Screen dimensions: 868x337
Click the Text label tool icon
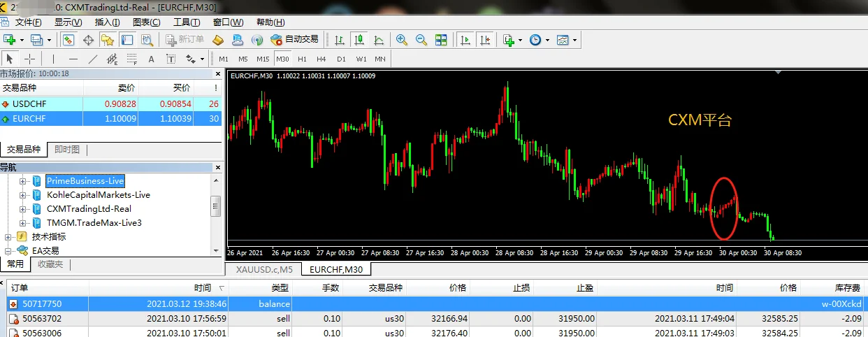coord(151,59)
